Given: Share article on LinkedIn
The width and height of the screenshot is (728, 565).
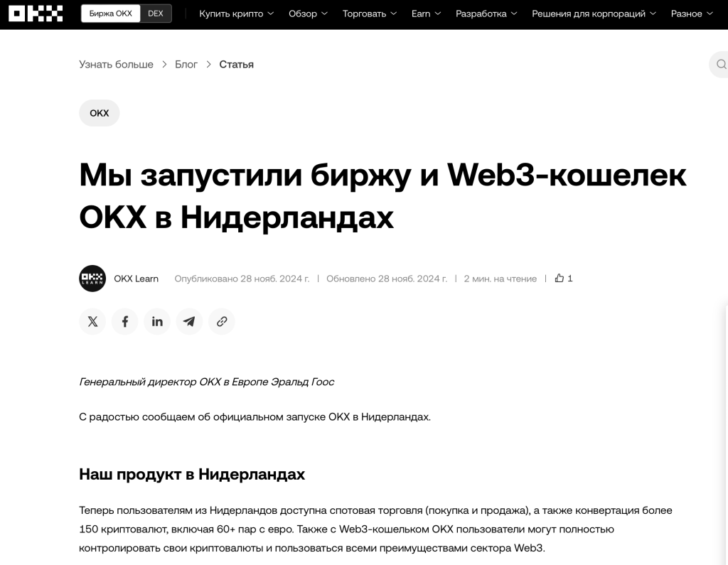Looking at the screenshot, I should pyautogui.click(x=157, y=321).
